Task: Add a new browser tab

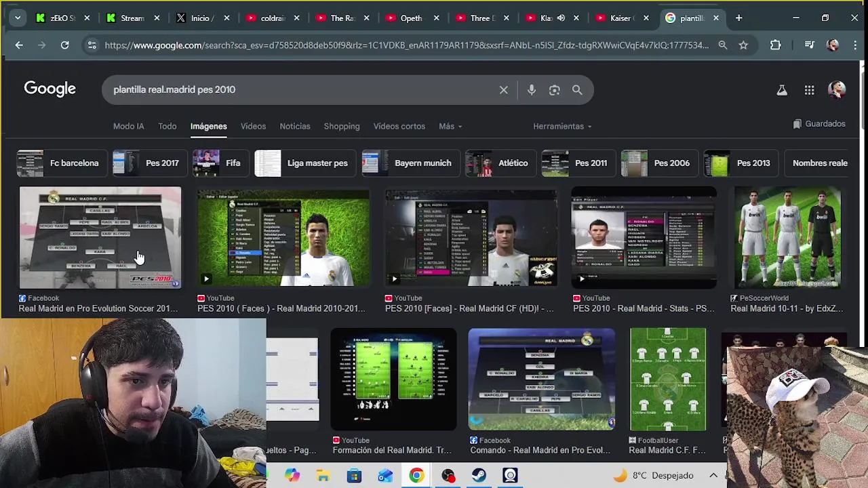Action: coord(738,18)
